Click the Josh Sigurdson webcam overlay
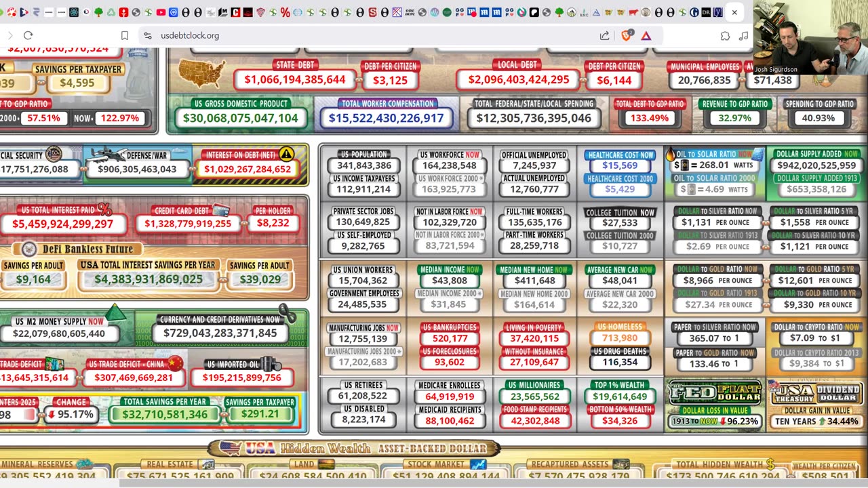Screen dimensions: 868x488 point(810,37)
